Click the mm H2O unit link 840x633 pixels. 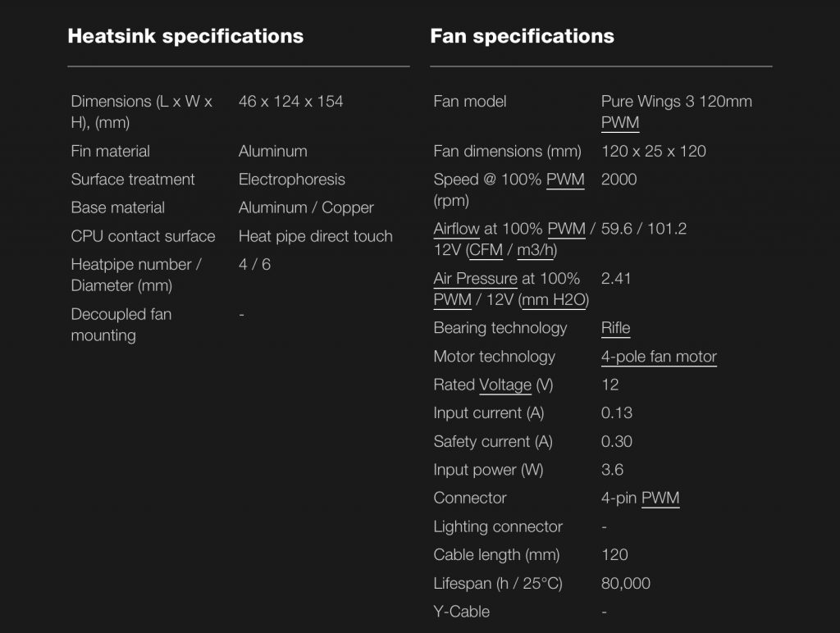[554, 300]
